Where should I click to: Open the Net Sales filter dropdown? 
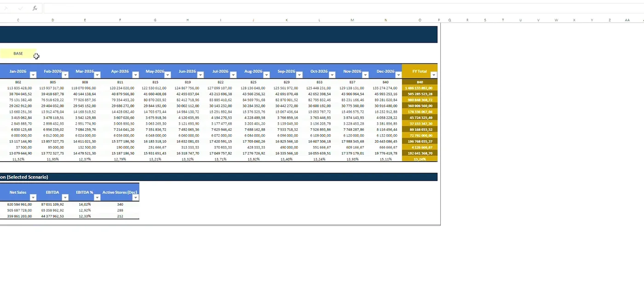(33, 198)
